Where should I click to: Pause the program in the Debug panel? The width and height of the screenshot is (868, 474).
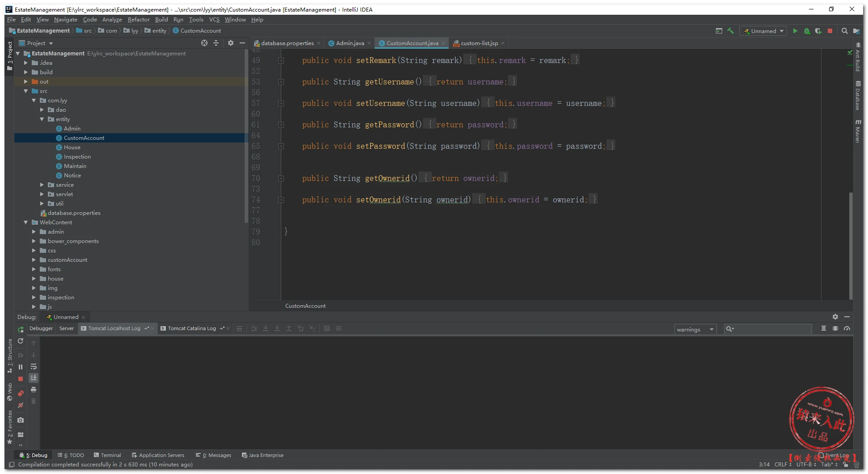21,367
